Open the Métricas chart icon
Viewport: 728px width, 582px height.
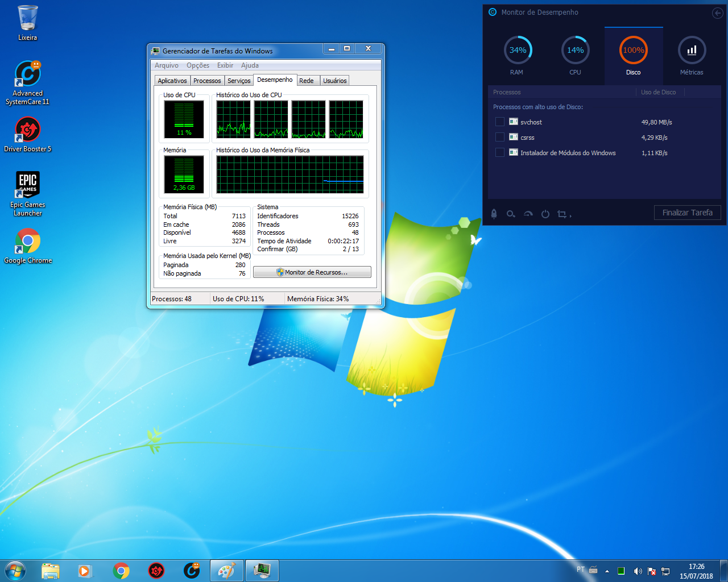click(x=692, y=51)
